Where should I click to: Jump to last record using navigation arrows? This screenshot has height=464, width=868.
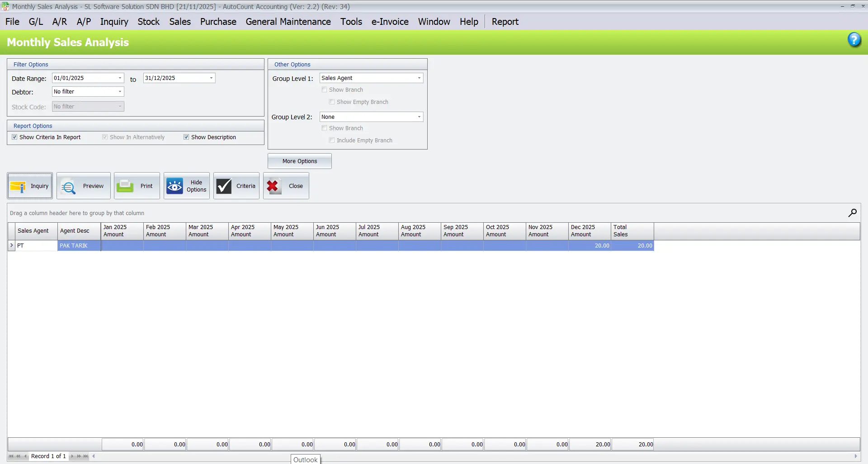pyautogui.click(x=85, y=456)
